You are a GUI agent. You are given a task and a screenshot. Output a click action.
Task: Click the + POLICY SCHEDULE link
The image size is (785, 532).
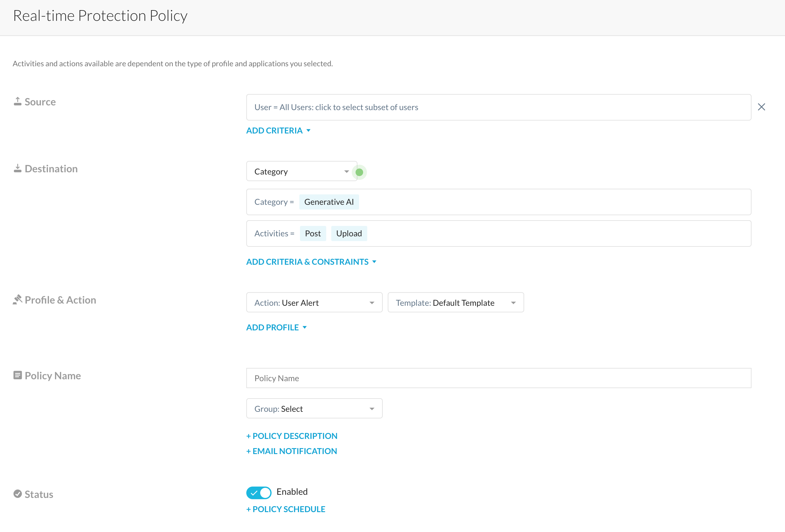[286, 509]
